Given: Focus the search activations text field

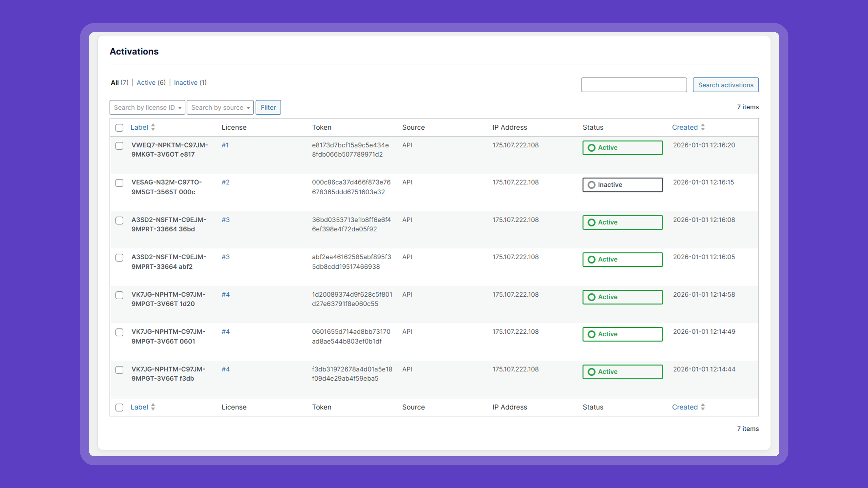Looking at the screenshot, I should coord(633,85).
